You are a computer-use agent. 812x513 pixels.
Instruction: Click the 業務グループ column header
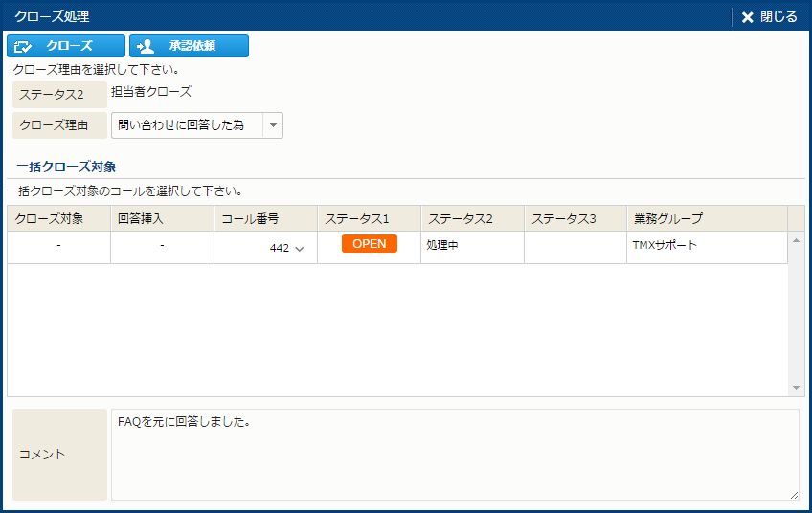tap(707, 218)
